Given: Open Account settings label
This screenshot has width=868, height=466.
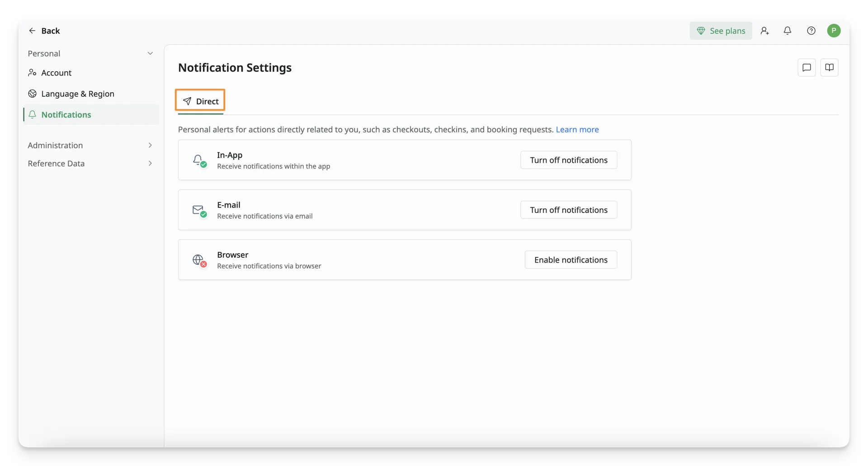Looking at the screenshot, I should pyautogui.click(x=57, y=73).
